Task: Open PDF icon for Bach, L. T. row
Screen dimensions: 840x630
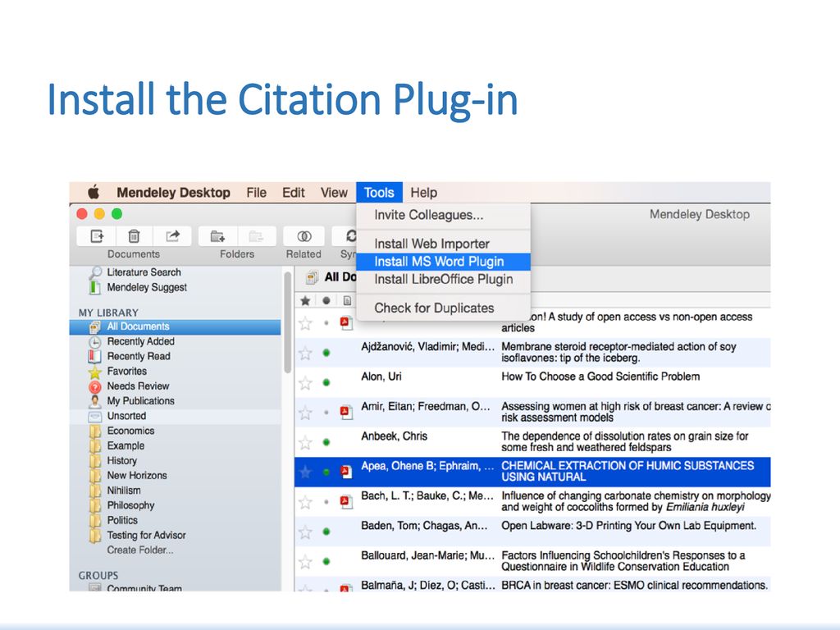Action: pyautogui.click(x=346, y=501)
